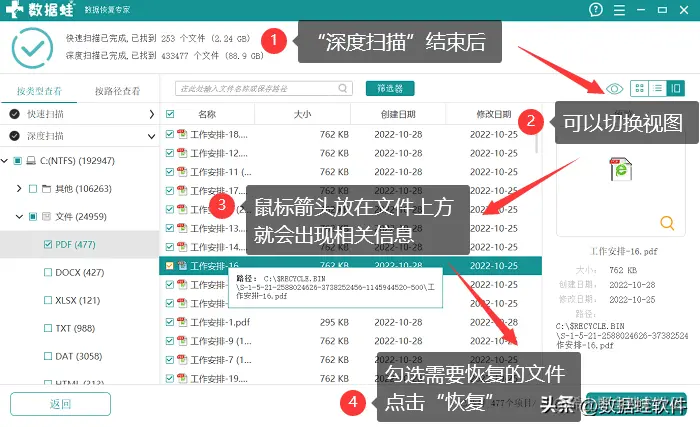This screenshot has width=700, height=427.
Task: Click PDF icon of 工作安排-7
Action: (x=182, y=359)
